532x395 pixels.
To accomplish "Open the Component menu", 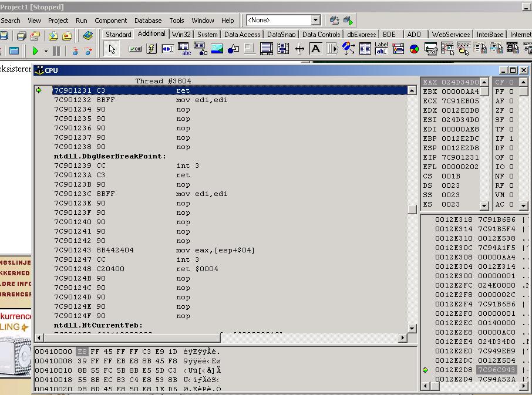I will 110,21.
